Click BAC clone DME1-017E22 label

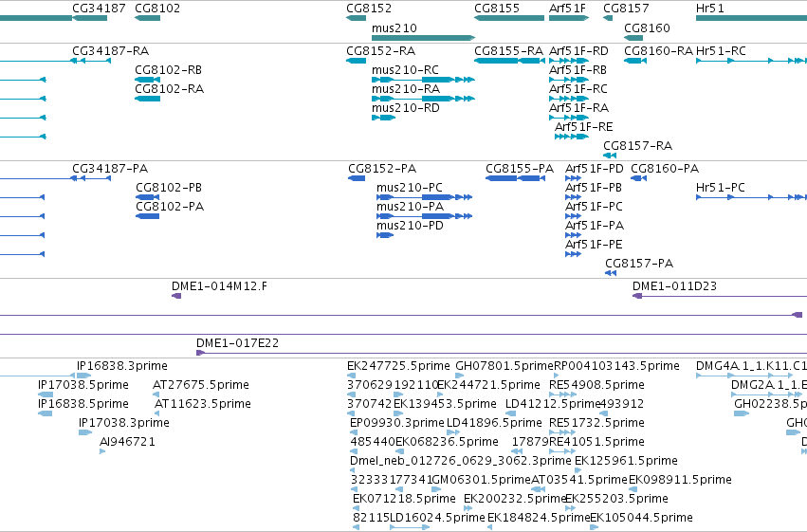[238, 343]
